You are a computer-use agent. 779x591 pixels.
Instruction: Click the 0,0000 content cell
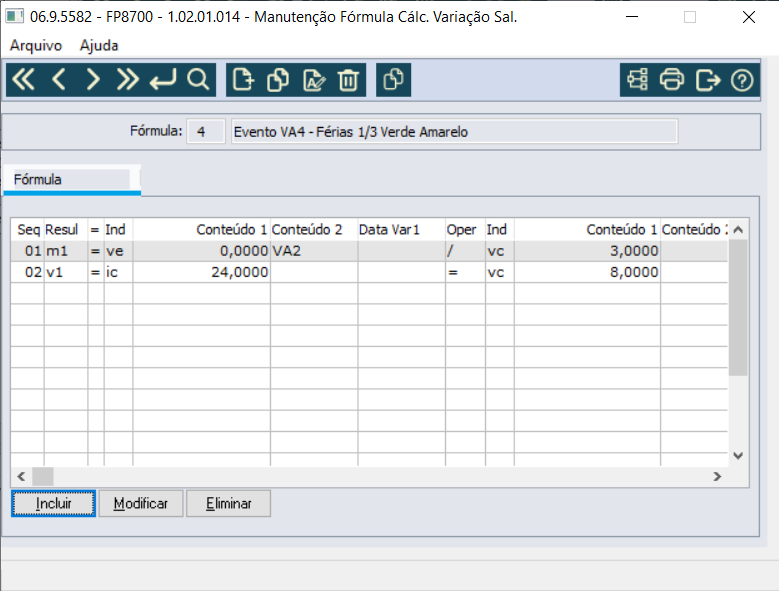[201, 251]
